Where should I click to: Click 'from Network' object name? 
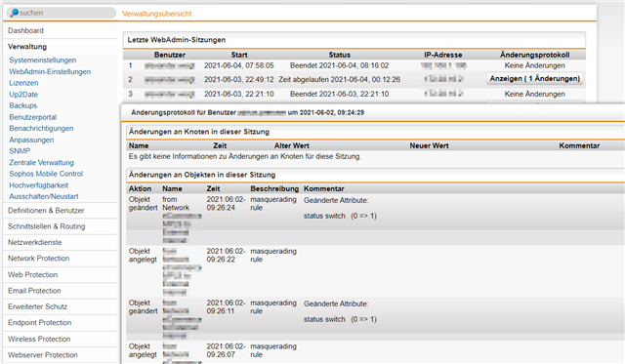176,204
